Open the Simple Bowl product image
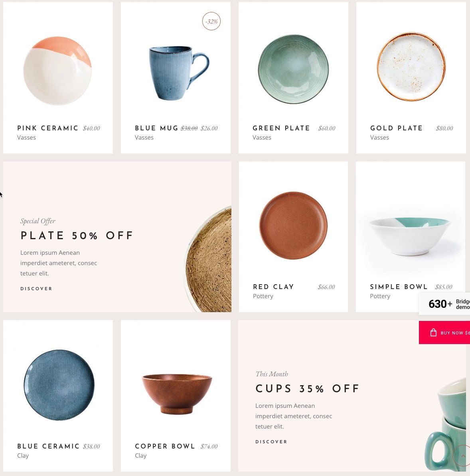 [x=410, y=236]
